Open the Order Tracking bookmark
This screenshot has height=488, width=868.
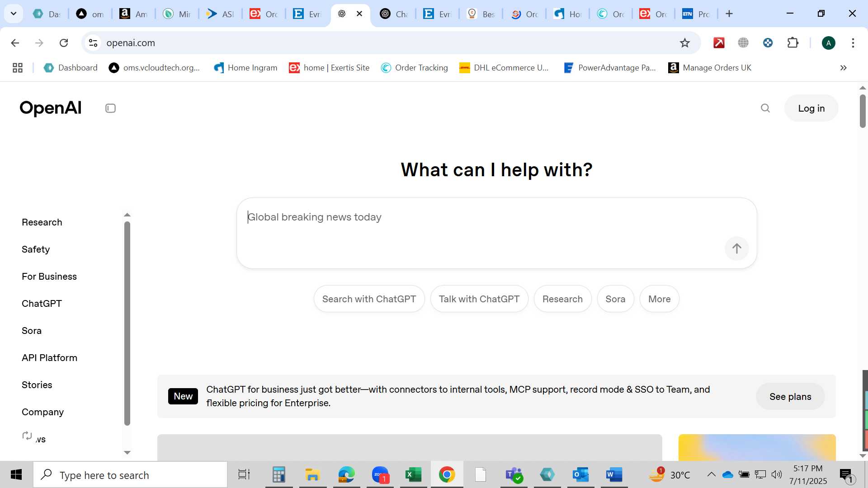pyautogui.click(x=414, y=68)
